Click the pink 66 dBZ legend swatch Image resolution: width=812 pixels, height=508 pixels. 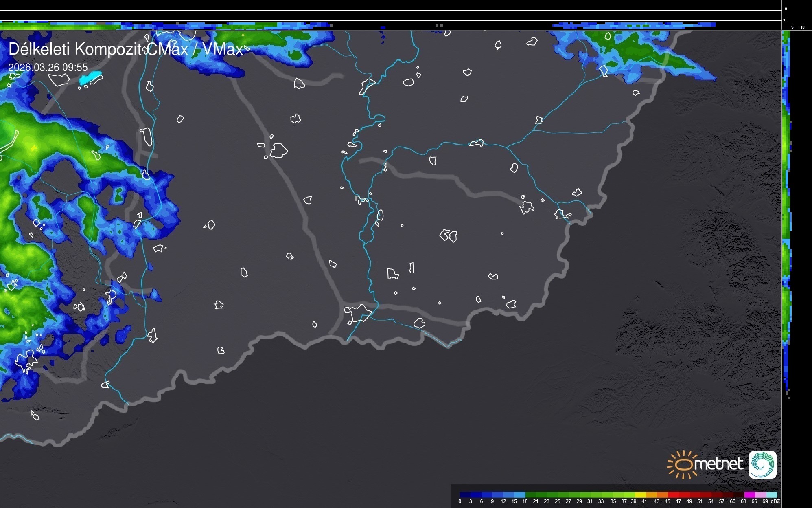(x=761, y=495)
